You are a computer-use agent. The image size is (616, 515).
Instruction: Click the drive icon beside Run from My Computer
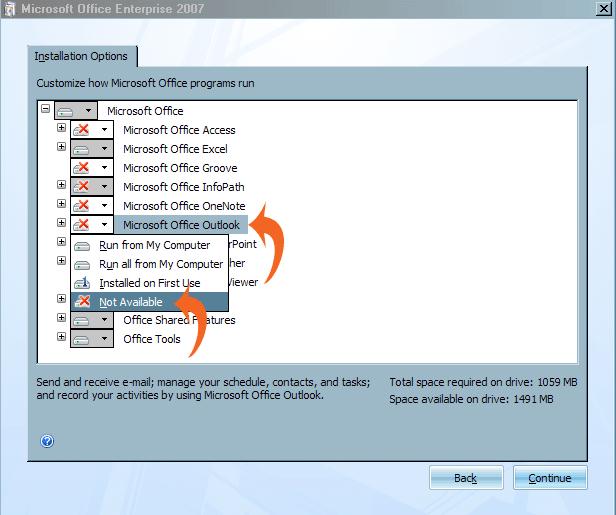point(82,246)
